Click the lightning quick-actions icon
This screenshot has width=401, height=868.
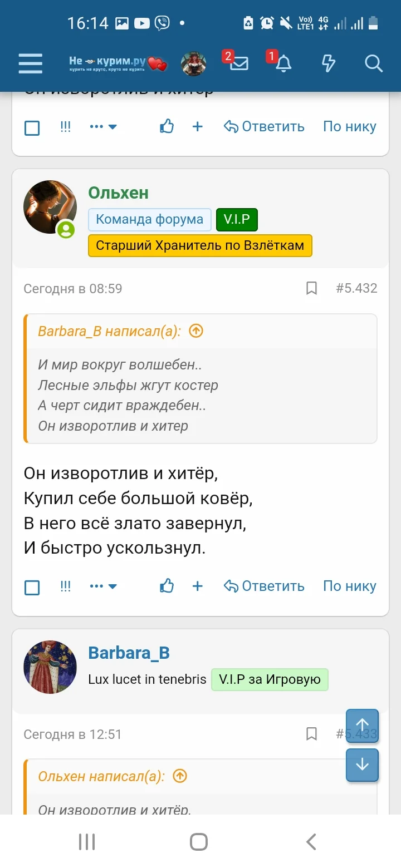[328, 63]
